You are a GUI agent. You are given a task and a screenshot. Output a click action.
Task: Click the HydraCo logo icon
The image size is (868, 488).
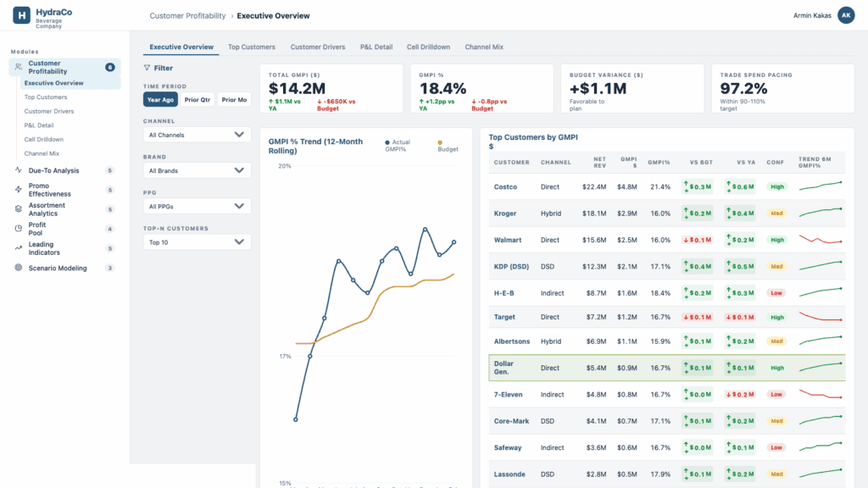tap(21, 15)
